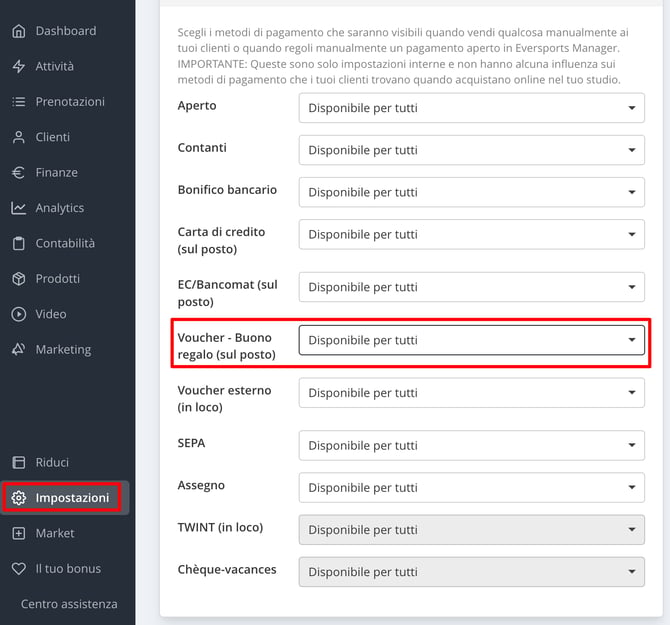Image resolution: width=670 pixels, height=625 pixels.
Task: Open the Assegno dropdown arrow
Action: (x=632, y=487)
